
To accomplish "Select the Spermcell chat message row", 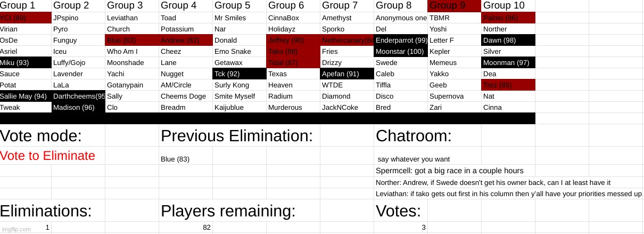I will point(450,171).
